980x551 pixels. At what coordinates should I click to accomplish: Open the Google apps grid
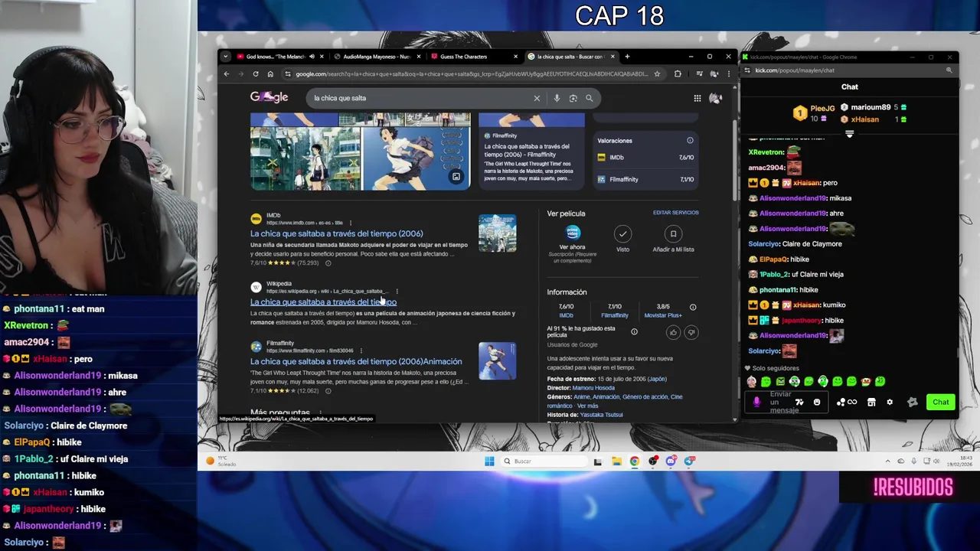pyautogui.click(x=697, y=98)
